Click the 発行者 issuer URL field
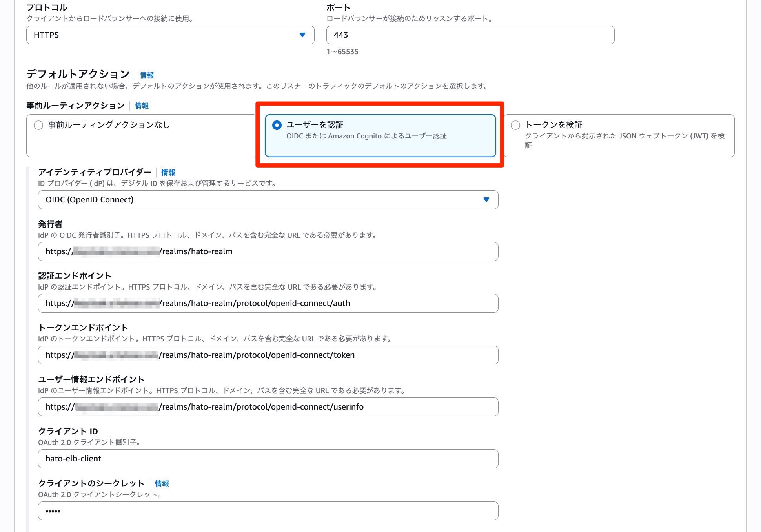The image size is (761, 532). (x=268, y=251)
